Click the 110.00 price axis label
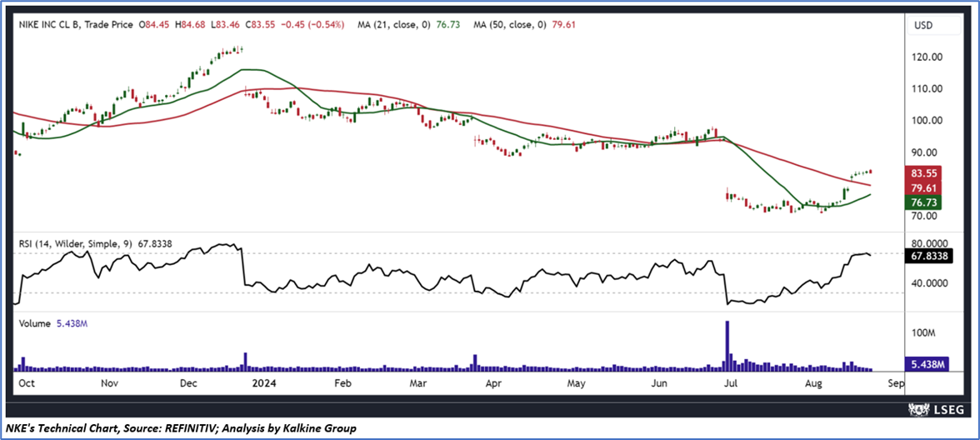 tap(927, 88)
